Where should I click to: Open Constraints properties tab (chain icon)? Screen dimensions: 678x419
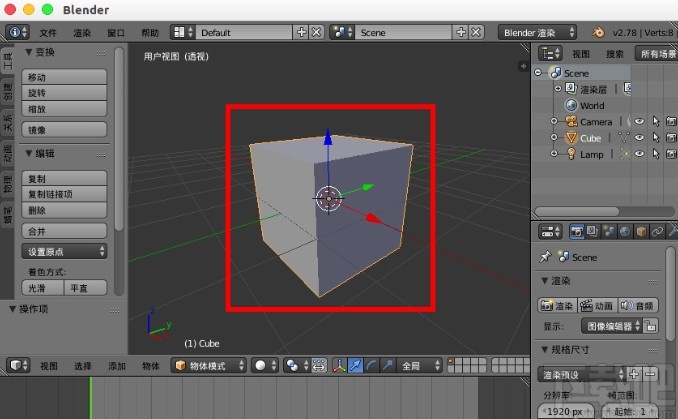[657, 232]
